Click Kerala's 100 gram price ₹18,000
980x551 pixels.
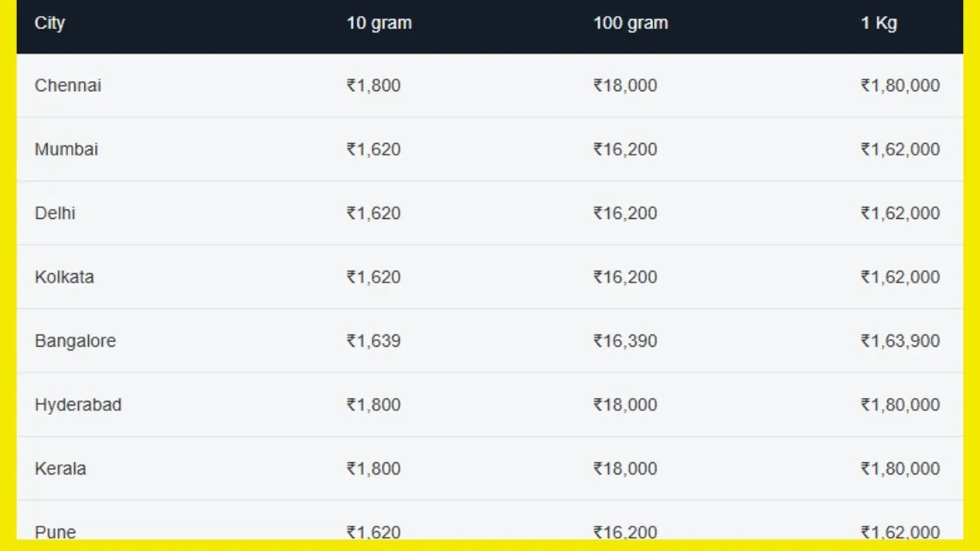click(625, 468)
